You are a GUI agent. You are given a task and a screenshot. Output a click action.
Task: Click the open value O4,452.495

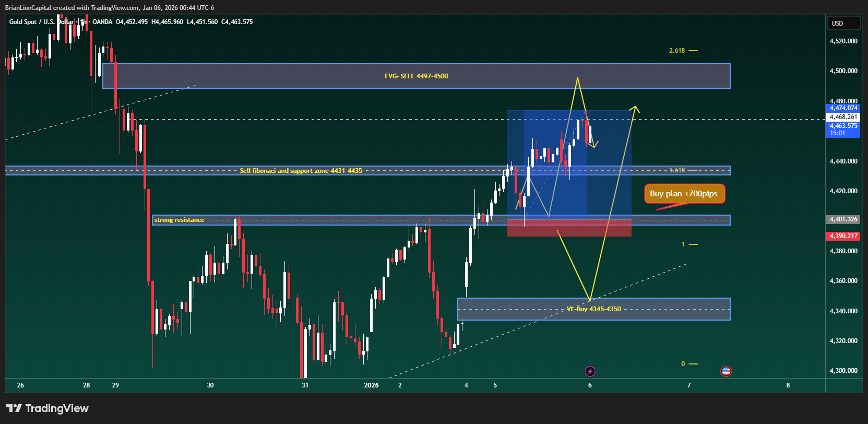tap(132, 22)
